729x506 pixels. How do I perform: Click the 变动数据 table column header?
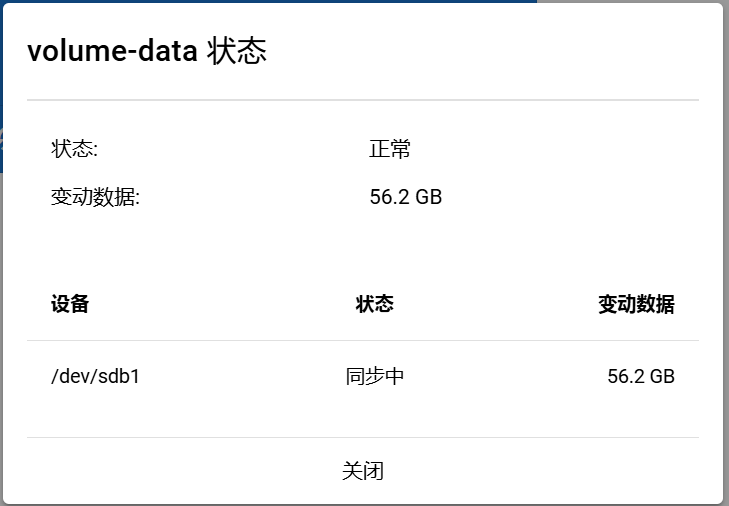pyautogui.click(x=636, y=304)
